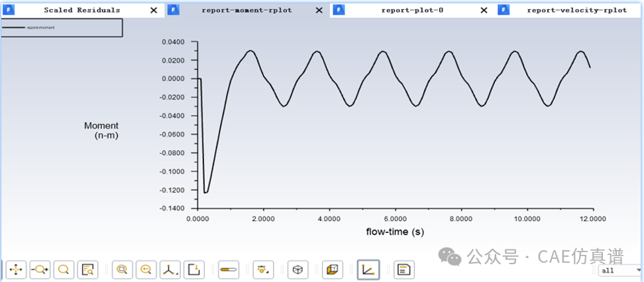Click the report/notes panel icon
Viewport: 644px width, 282px height.
tap(403, 269)
